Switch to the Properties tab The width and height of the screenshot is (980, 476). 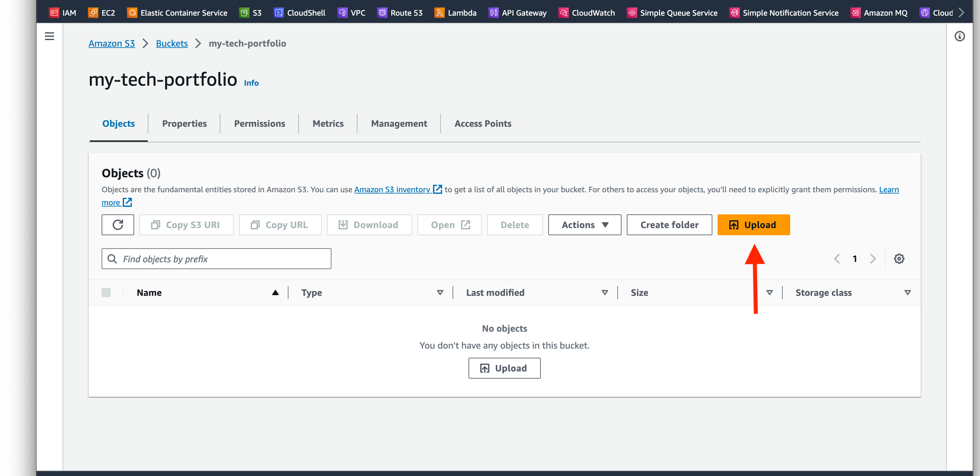pyautogui.click(x=184, y=123)
